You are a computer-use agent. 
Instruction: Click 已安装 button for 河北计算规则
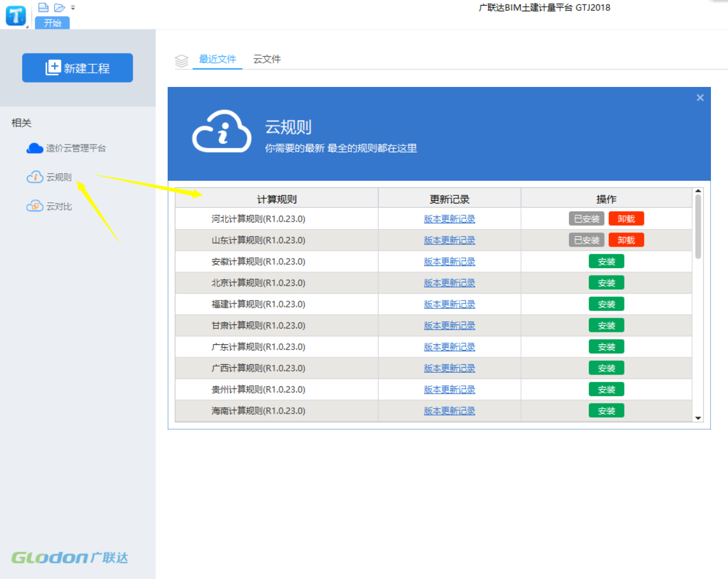586,219
